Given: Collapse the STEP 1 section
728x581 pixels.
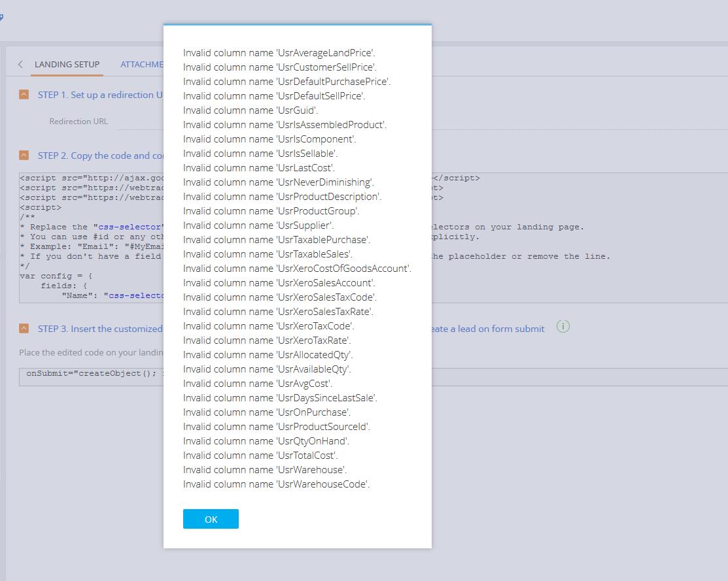Looking at the screenshot, I should [x=24, y=95].
